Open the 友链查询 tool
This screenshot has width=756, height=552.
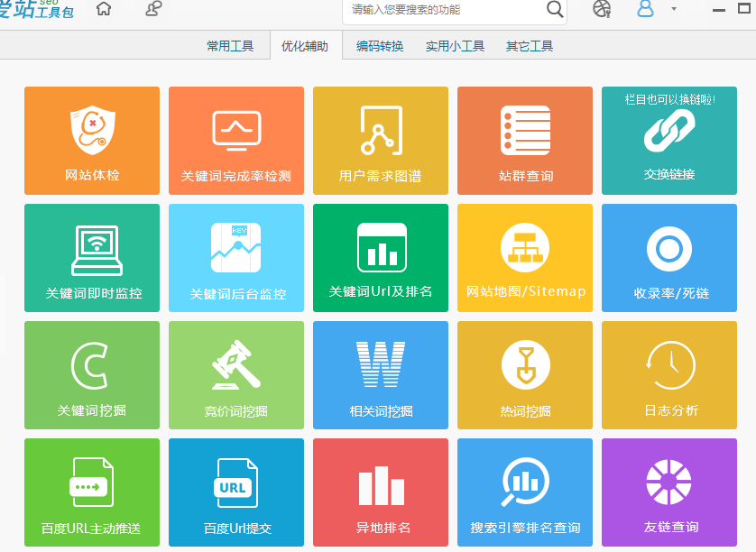pos(668,492)
